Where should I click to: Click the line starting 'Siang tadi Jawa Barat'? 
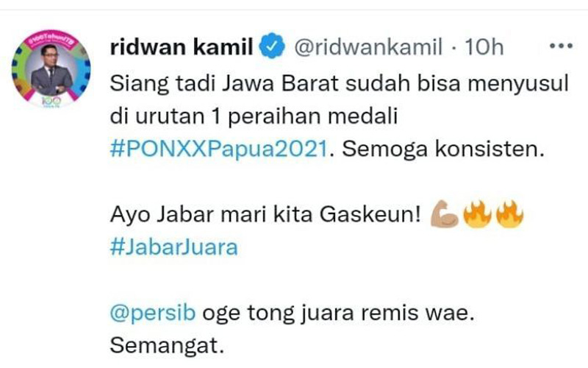(x=340, y=84)
